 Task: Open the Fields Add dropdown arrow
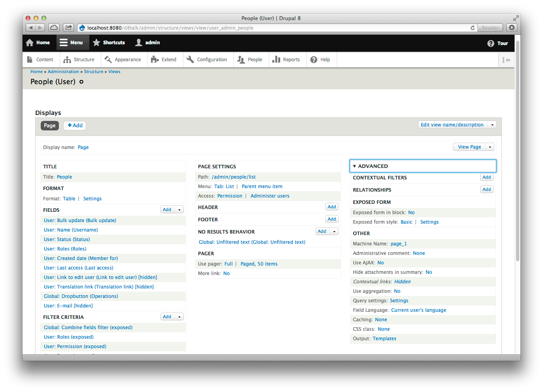coord(179,210)
